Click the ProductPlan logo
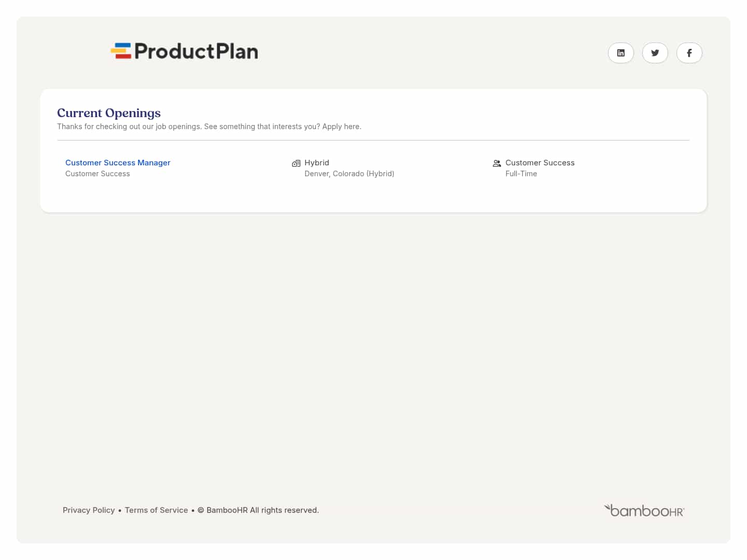 [184, 50]
